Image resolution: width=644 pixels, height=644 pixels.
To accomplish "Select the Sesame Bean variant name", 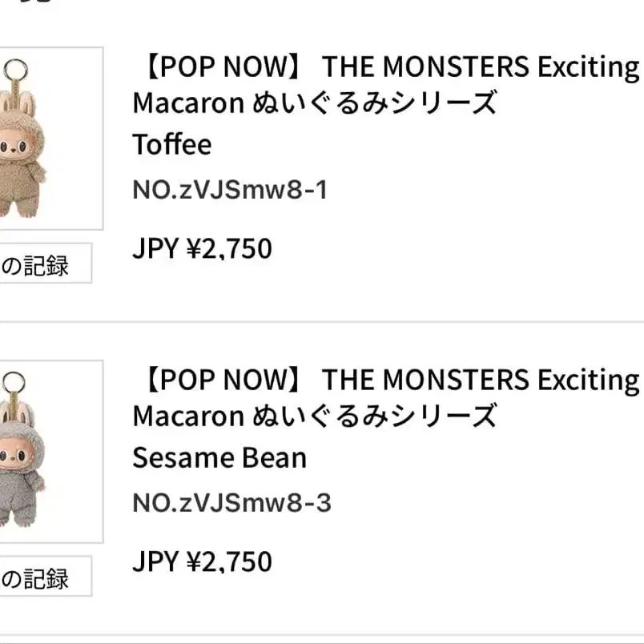I will [x=219, y=457].
